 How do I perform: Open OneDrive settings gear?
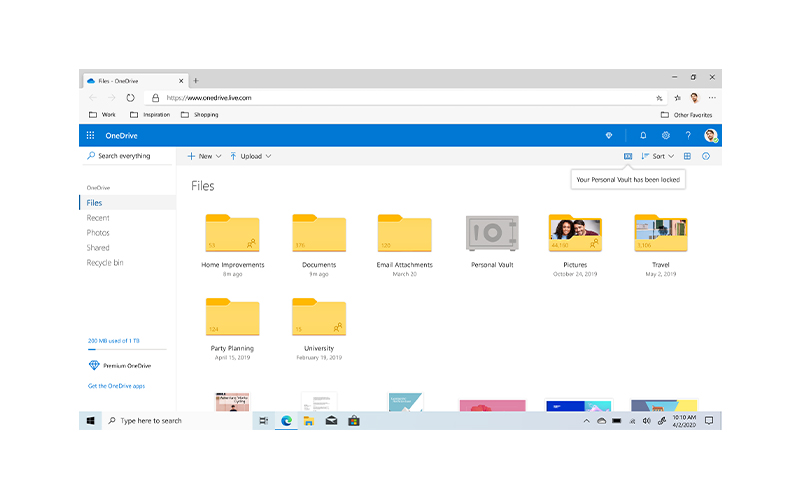(666, 135)
